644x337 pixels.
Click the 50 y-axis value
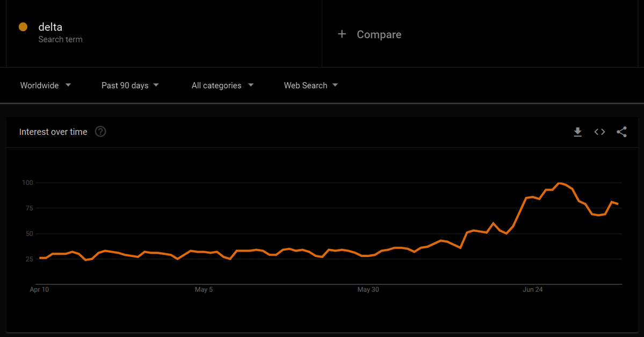[29, 233]
